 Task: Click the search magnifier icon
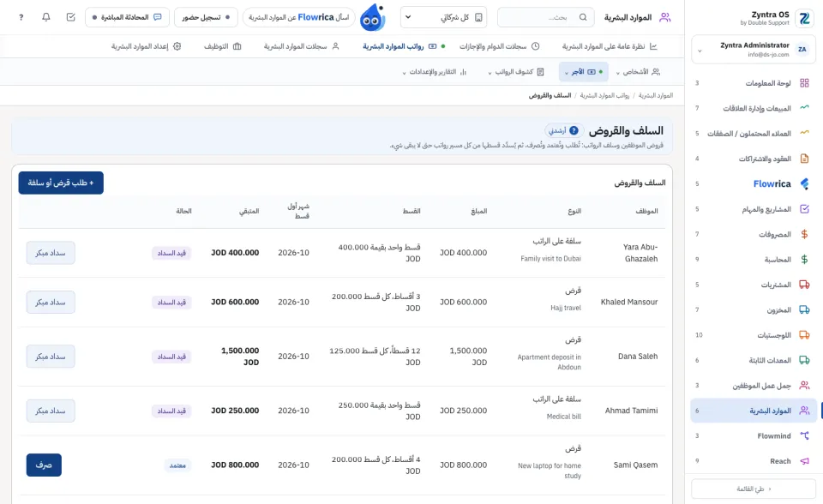tap(583, 17)
